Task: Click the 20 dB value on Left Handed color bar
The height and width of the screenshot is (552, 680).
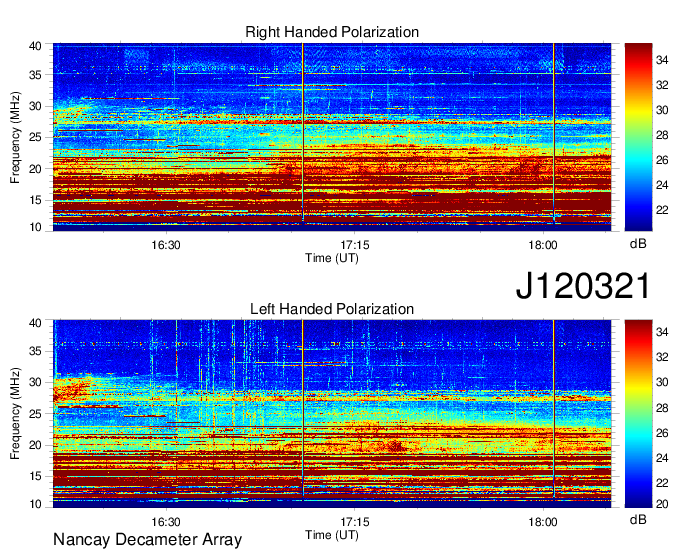Action: pos(662,504)
